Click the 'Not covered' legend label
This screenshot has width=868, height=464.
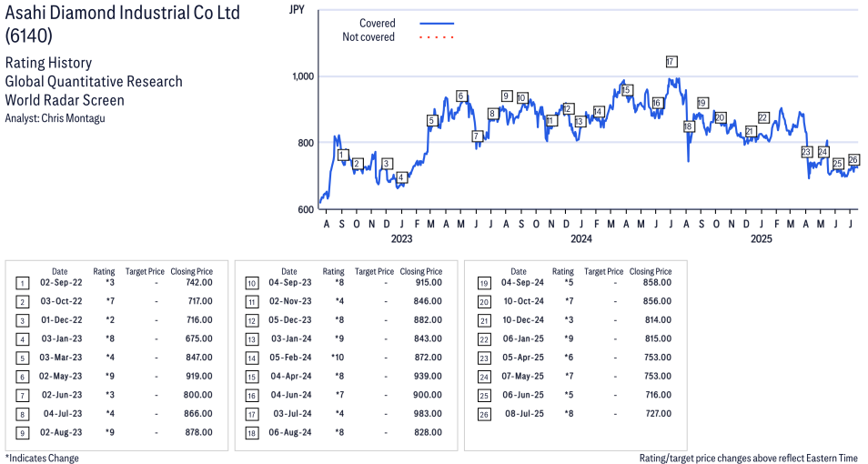(368, 37)
